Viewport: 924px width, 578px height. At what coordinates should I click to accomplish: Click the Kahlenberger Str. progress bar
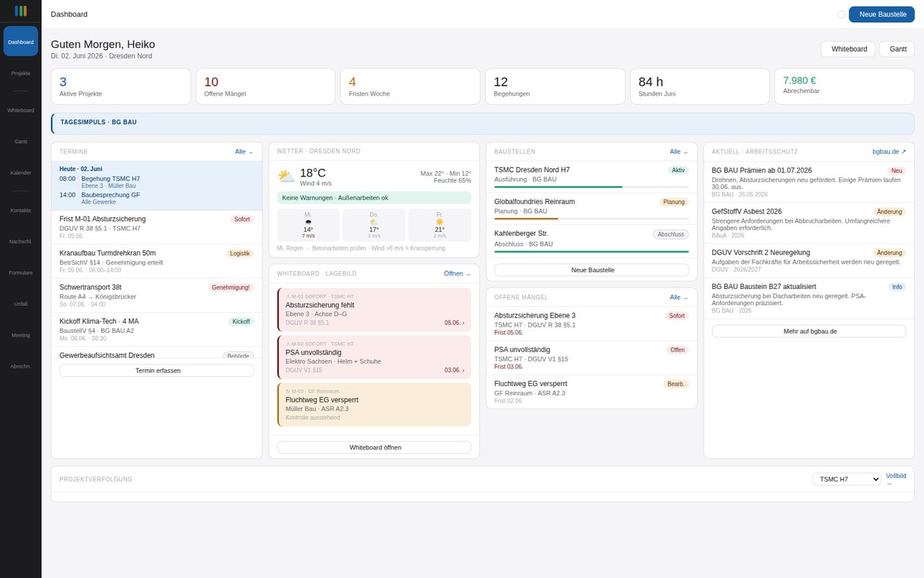(x=591, y=251)
